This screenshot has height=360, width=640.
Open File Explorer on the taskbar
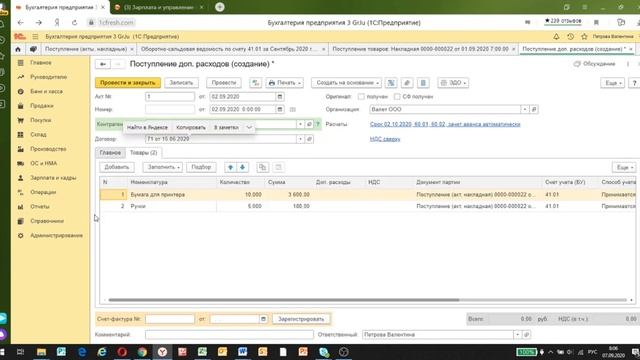(x=41, y=351)
